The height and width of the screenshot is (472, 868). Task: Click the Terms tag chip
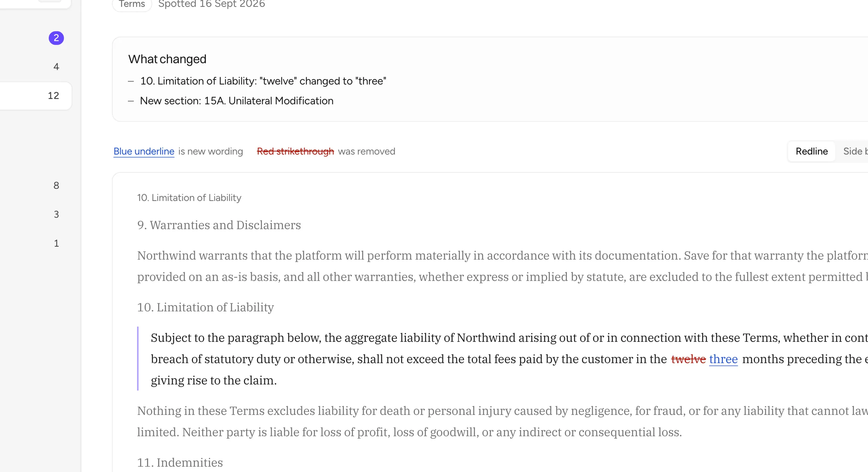coord(132,4)
